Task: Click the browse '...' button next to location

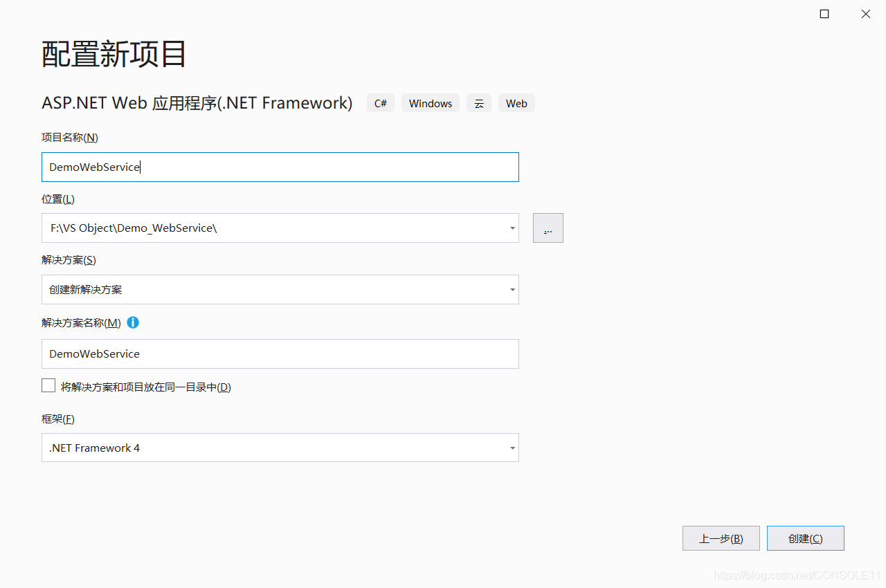Action: 548,228
